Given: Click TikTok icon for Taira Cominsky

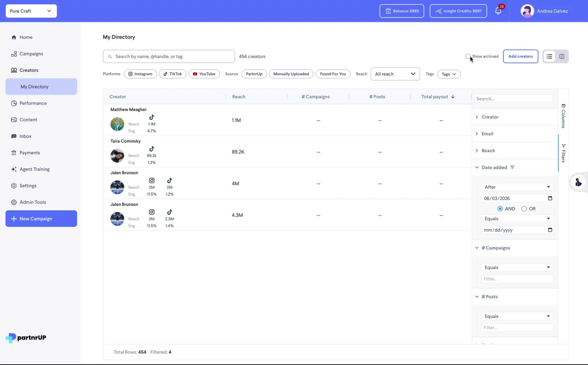Looking at the screenshot, I should pyautogui.click(x=152, y=149).
